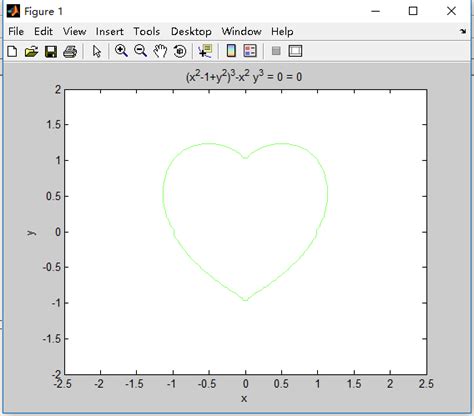
Task: Open a file with the folder icon
Action: coord(31,51)
